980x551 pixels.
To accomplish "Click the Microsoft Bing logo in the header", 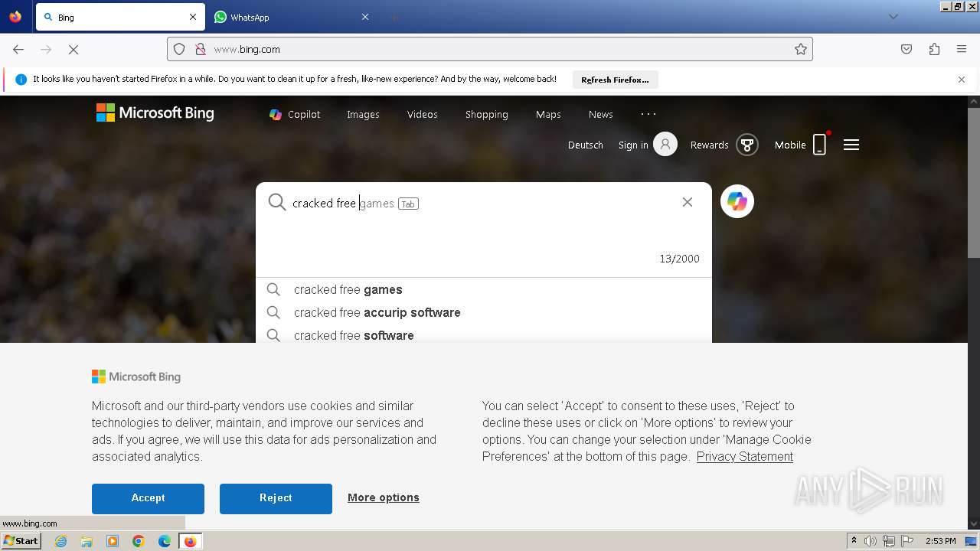I will click(x=155, y=113).
